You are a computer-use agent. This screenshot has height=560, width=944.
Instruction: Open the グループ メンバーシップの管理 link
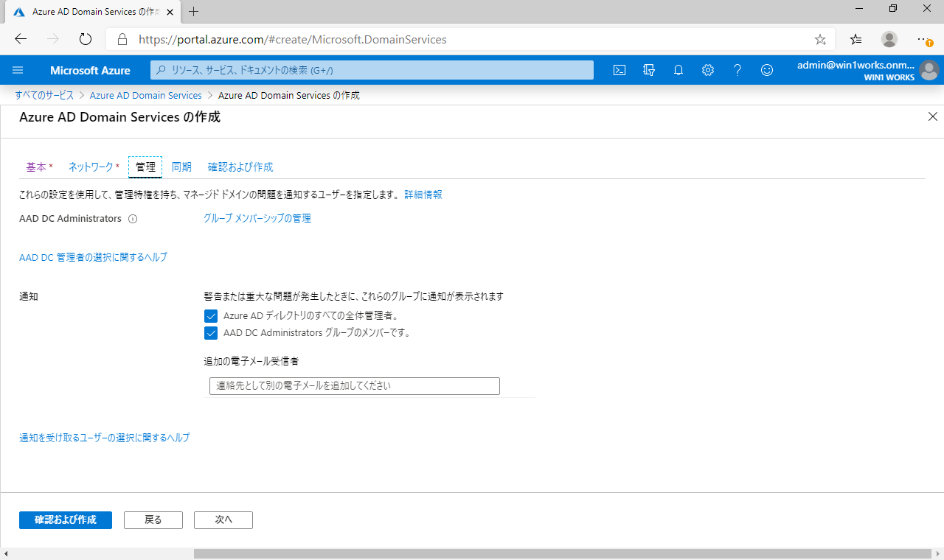tap(257, 219)
